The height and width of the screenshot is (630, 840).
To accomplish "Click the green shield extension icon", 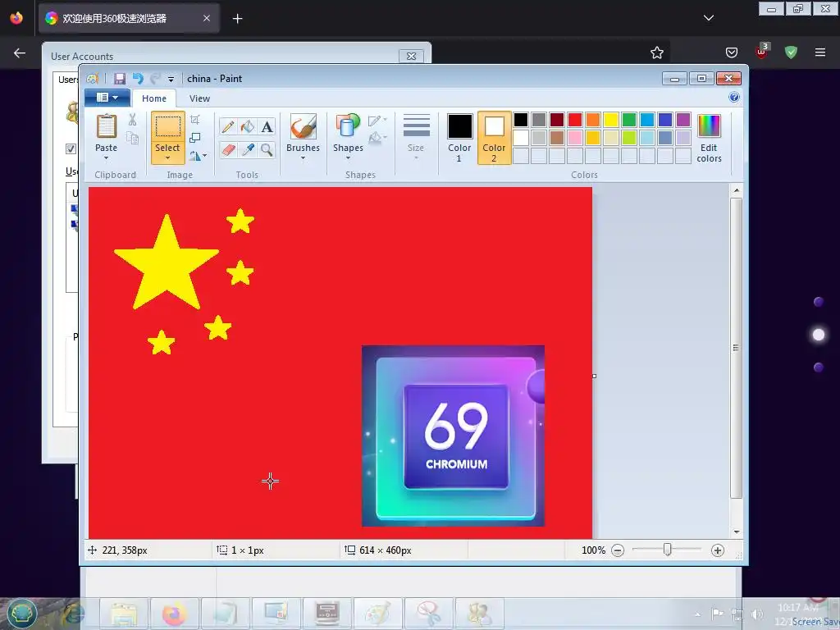I will pyautogui.click(x=791, y=52).
